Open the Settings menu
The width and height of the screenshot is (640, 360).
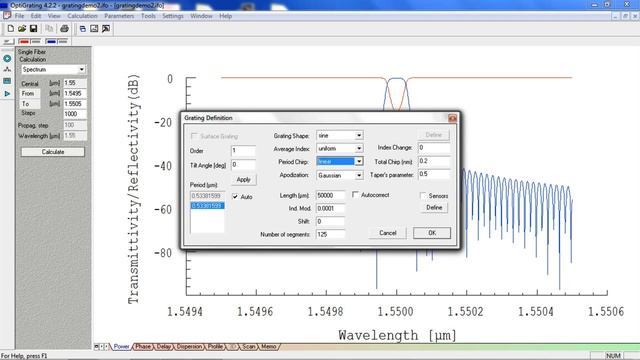173,16
